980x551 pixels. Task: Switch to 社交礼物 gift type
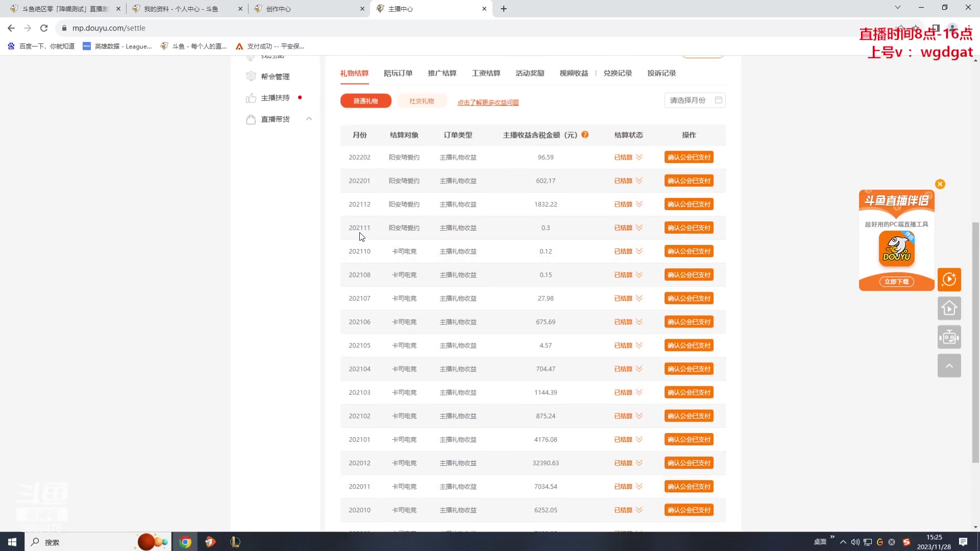click(422, 101)
